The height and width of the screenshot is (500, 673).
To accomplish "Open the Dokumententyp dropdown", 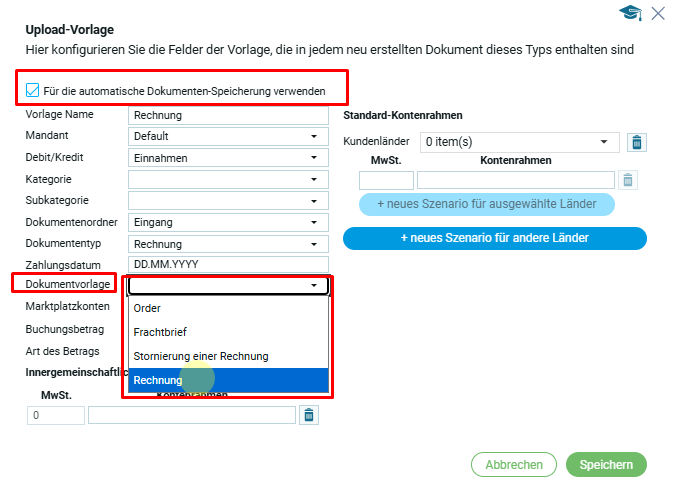I will 228,244.
